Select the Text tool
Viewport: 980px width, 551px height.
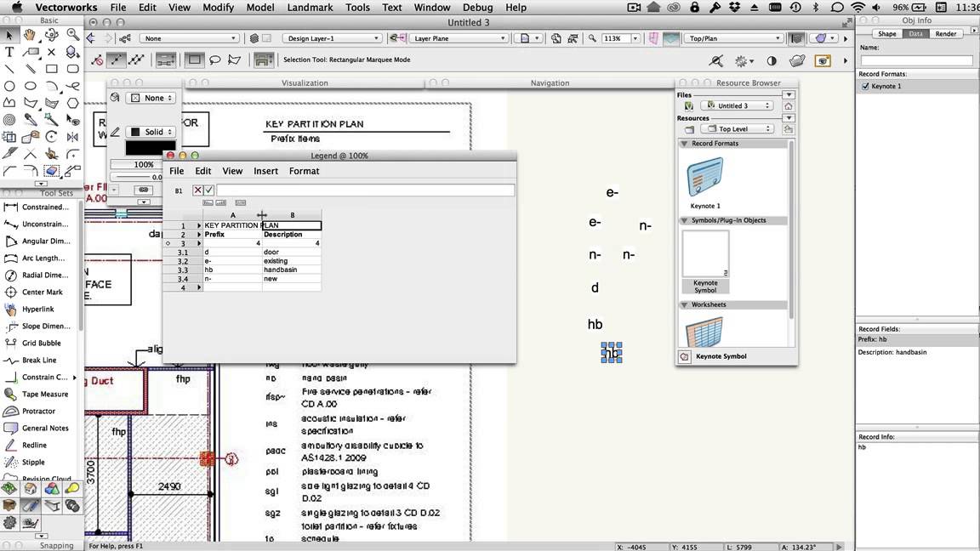pyautogui.click(x=9, y=52)
